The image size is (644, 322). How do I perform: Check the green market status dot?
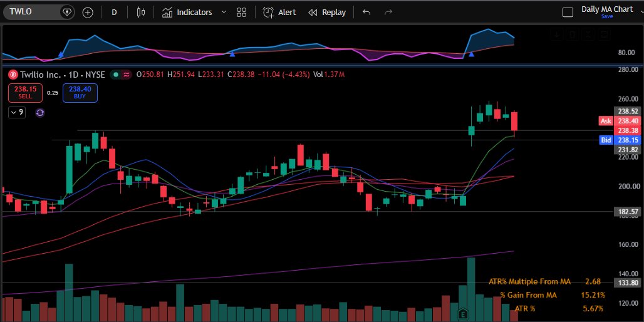coord(116,75)
